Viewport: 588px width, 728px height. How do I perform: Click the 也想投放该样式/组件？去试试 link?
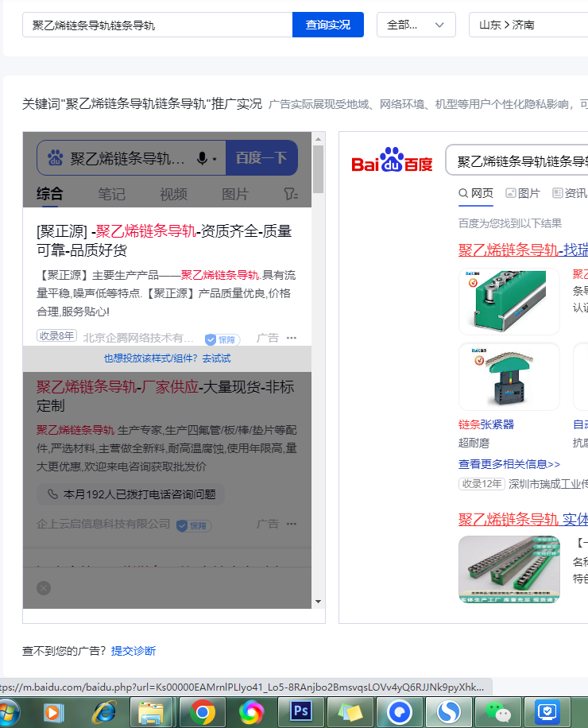click(167, 358)
